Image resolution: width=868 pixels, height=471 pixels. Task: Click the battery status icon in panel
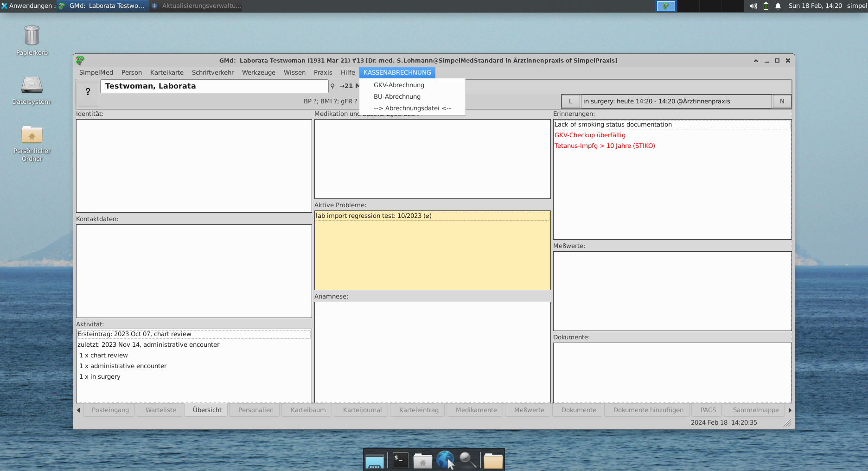(x=766, y=6)
